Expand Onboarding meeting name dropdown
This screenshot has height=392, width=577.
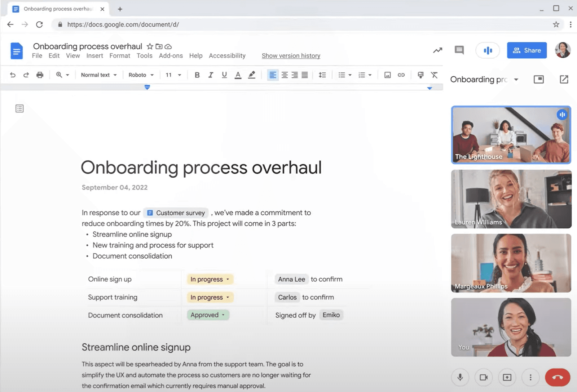coord(516,80)
